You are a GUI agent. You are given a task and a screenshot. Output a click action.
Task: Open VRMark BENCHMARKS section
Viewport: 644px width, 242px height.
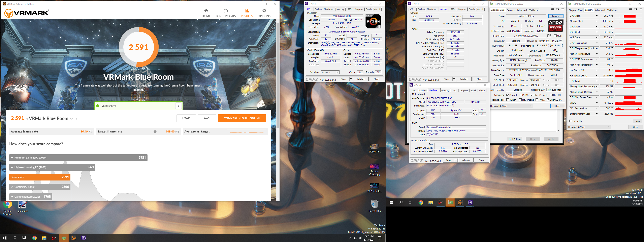pyautogui.click(x=225, y=13)
